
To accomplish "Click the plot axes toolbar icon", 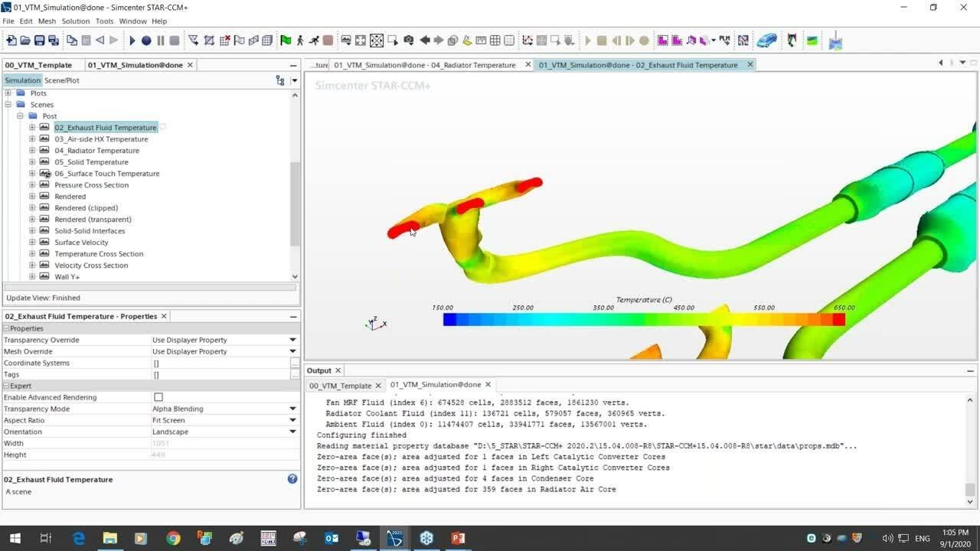I will tap(528, 41).
